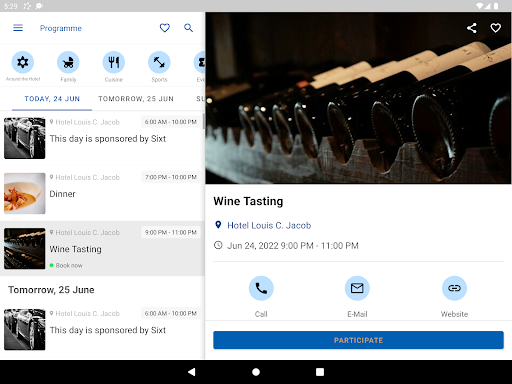Tap the E-Mail envelope icon
Viewport: 512px width, 384px height.
(x=357, y=288)
